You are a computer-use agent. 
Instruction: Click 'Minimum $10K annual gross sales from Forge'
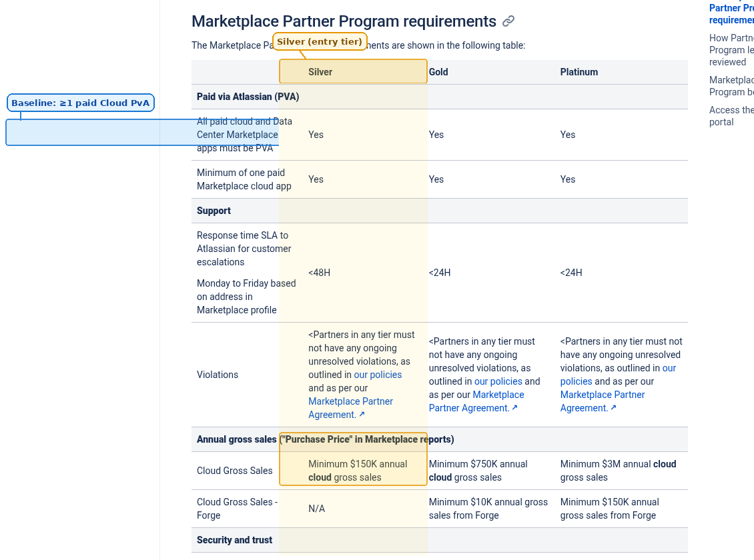488,509
